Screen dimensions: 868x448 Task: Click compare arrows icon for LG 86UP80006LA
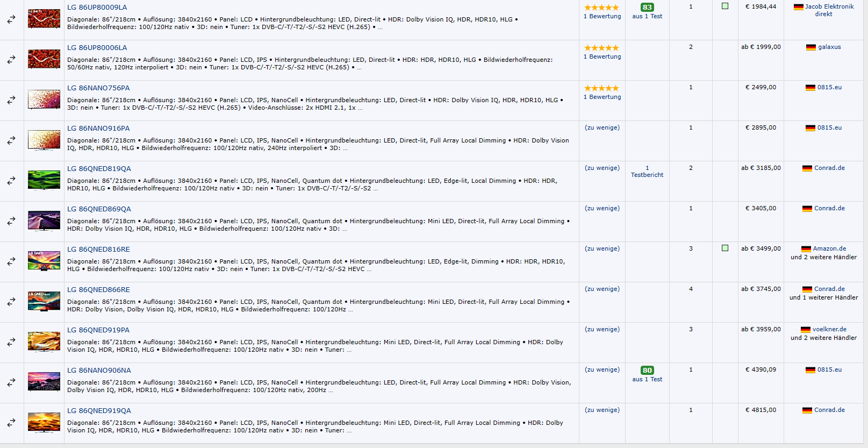pyautogui.click(x=11, y=60)
